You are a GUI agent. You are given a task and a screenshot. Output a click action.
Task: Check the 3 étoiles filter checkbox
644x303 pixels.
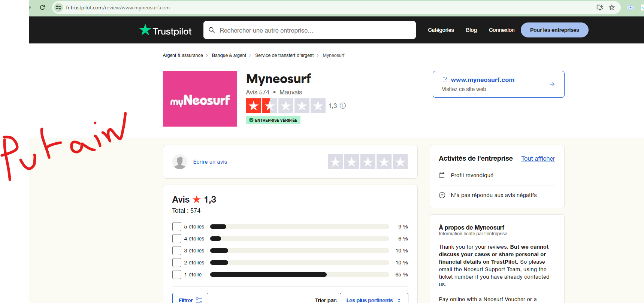177,251
